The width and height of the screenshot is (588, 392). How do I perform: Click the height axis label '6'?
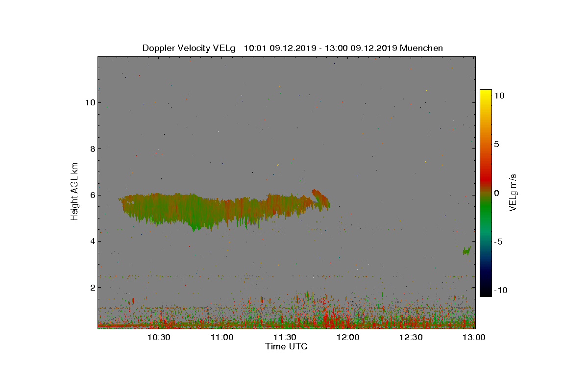click(92, 195)
